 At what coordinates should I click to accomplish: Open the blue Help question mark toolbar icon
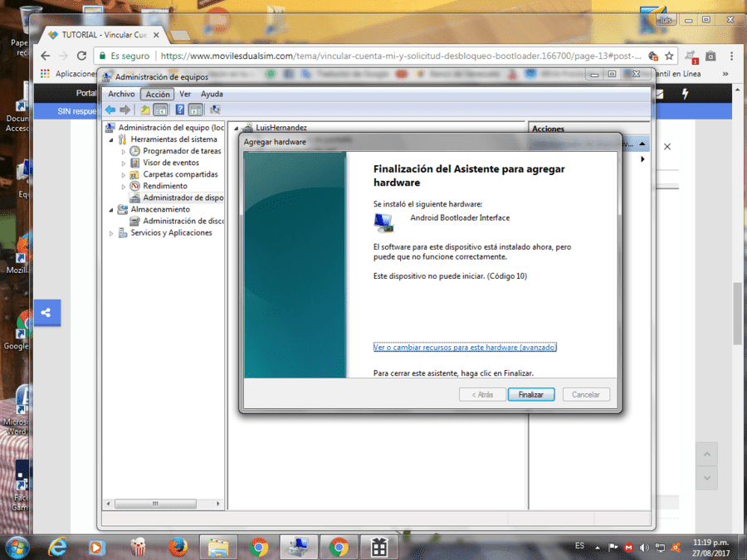[179, 110]
